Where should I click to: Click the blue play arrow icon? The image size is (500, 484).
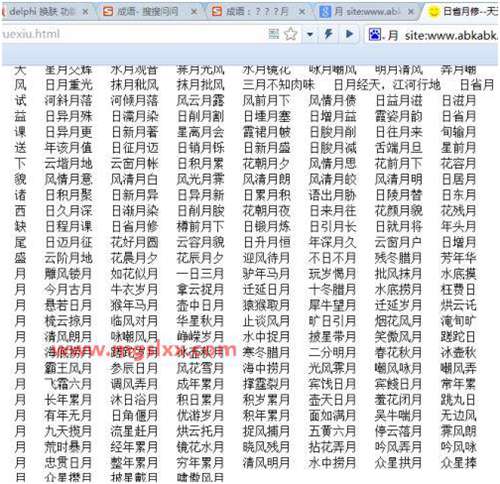coord(349,34)
